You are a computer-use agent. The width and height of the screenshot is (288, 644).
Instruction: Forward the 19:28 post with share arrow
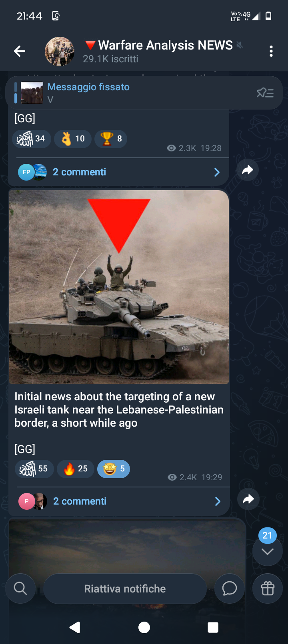(248, 170)
